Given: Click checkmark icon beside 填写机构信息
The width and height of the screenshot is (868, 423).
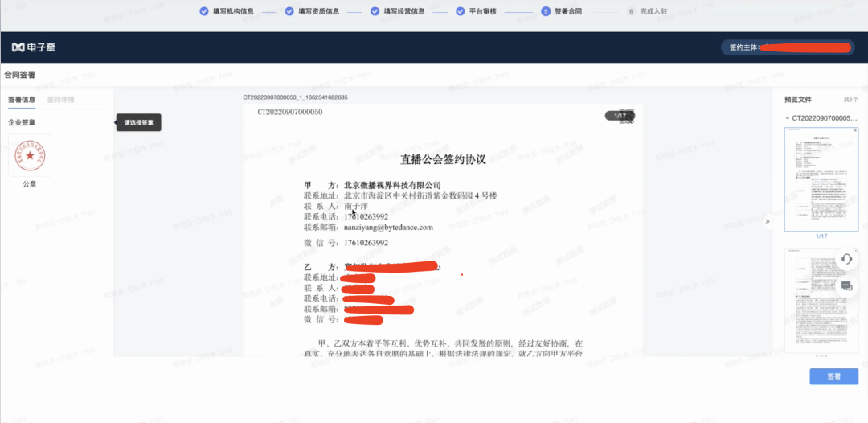Looking at the screenshot, I should pyautogui.click(x=203, y=11).
